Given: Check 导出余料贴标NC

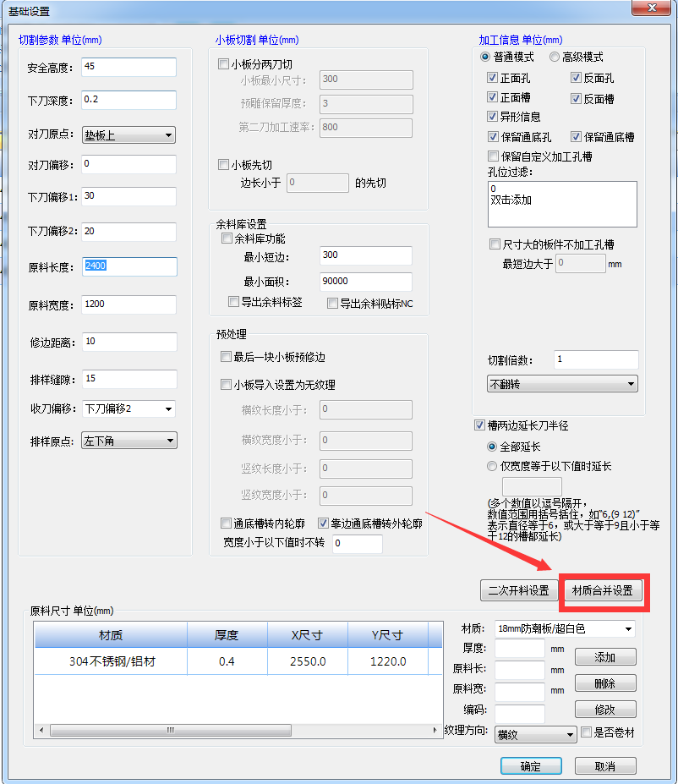Looking at the screenshot, I should tap(332, 303).
